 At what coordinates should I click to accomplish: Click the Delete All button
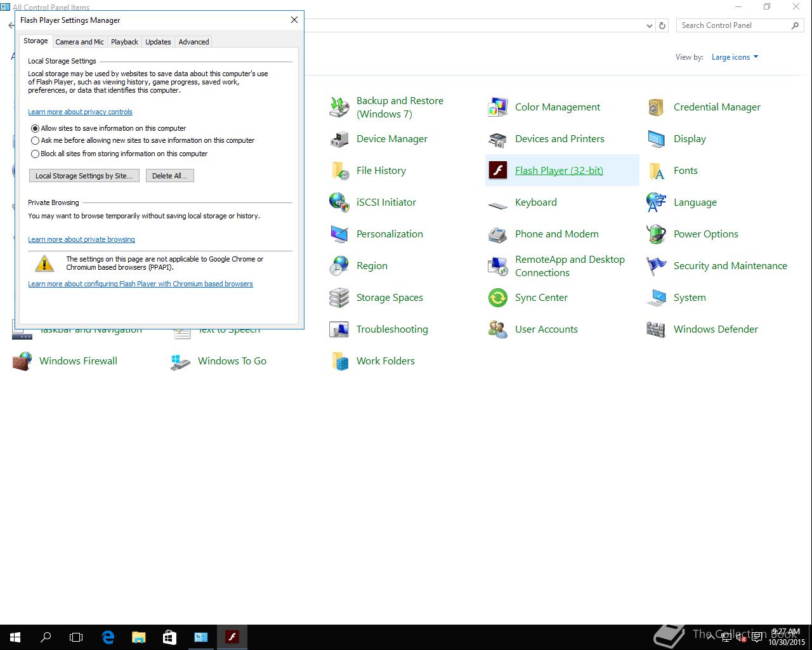pos(169,176)
